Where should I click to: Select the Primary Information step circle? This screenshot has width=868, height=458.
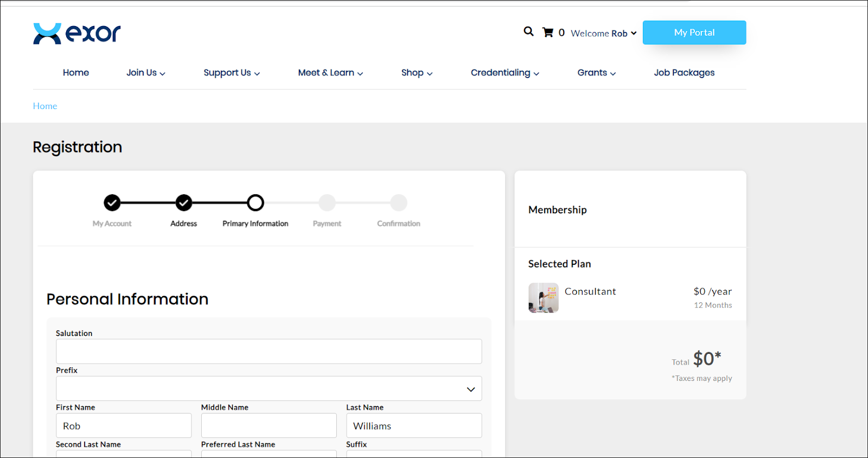[256, 203]
